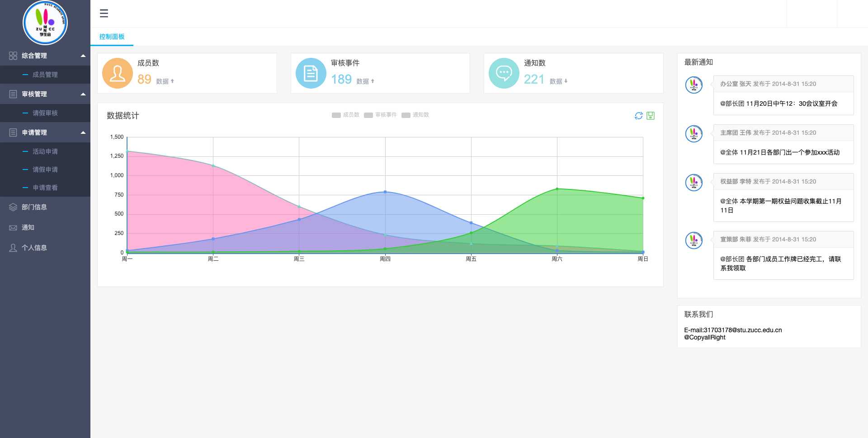The width and height of the screenshot is (868, 438).
Task: Click notice text about 权益问题收集截止
Action: [781, 206]
